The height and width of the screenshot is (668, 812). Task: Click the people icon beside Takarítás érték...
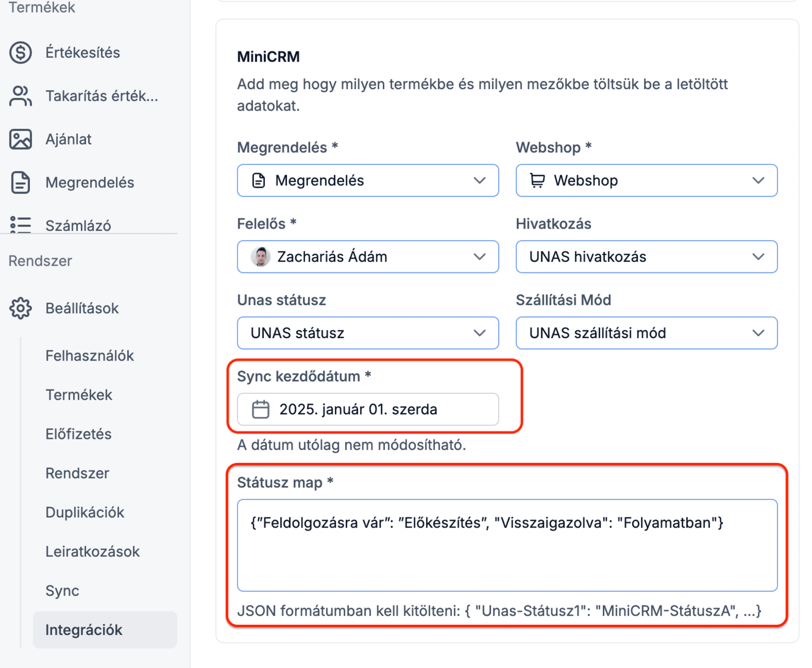(20, 96)
